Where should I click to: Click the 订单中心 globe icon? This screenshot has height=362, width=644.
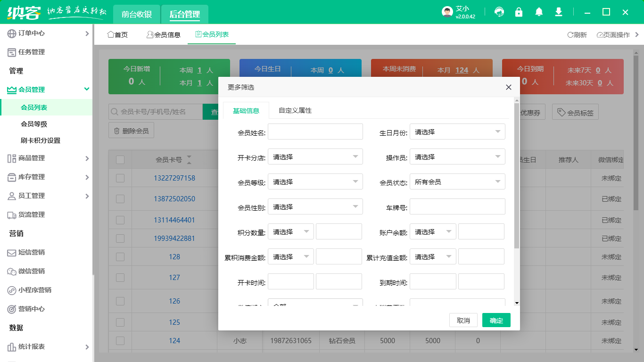12,33
